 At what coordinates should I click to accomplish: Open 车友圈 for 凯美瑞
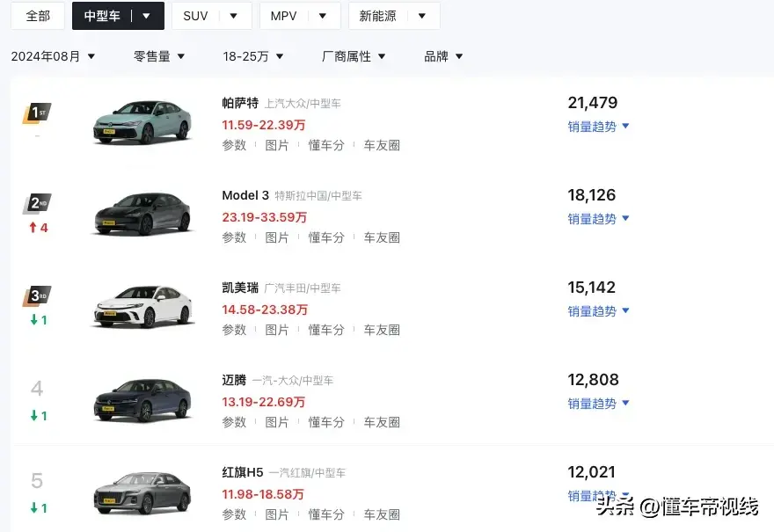click(382, 330)
